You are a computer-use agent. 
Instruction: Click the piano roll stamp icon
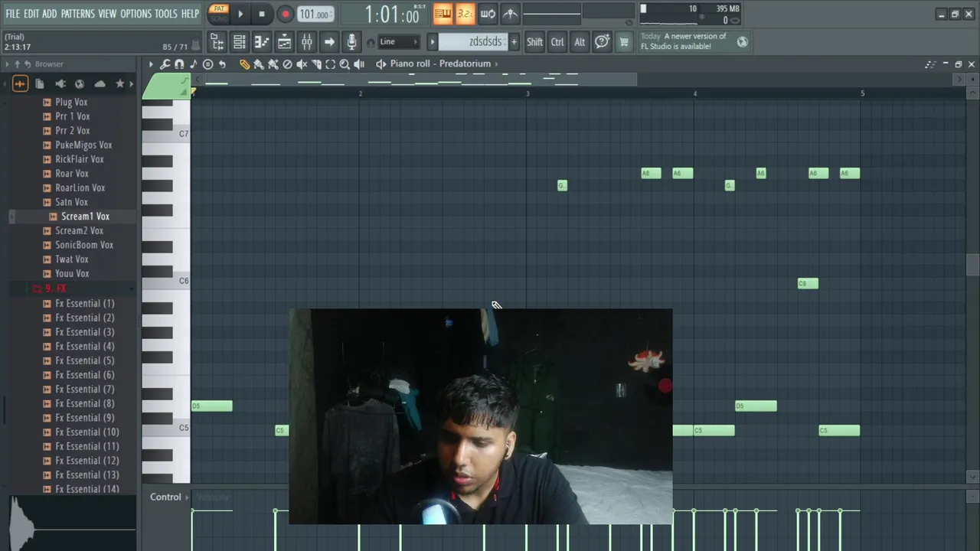[207, 64]
